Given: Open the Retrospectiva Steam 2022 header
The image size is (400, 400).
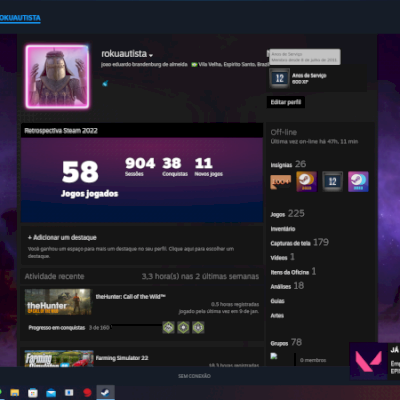Looking at the screenshot, I should coord(61,131).
